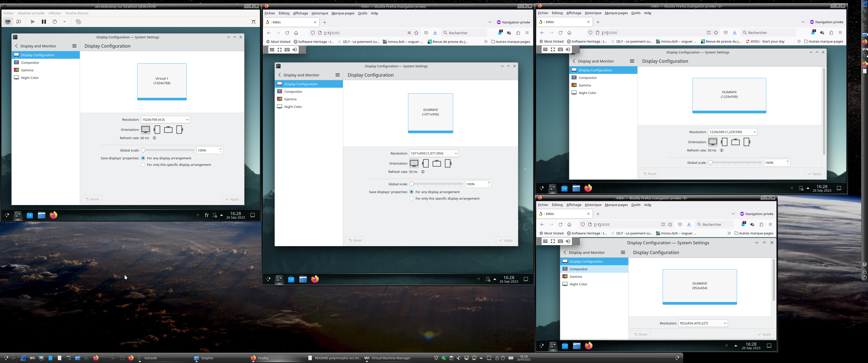The width and height of the screenshot is (868, 363).
Task: Click the VM power shutdown icon
Action: (55, 21)
